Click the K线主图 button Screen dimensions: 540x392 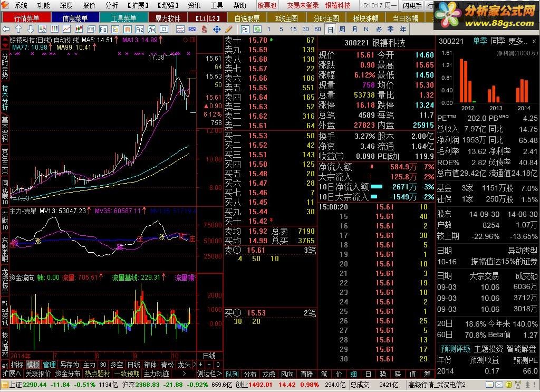[286, 18]
